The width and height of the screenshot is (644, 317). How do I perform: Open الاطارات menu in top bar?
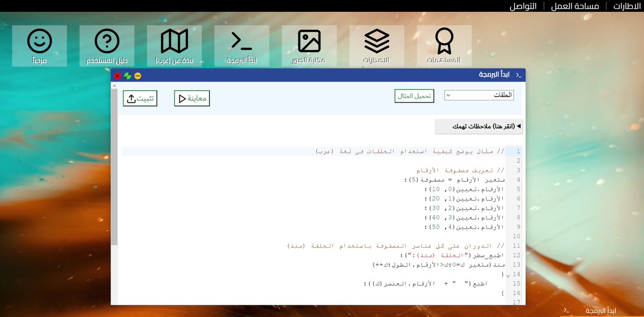tap(627, 6)
